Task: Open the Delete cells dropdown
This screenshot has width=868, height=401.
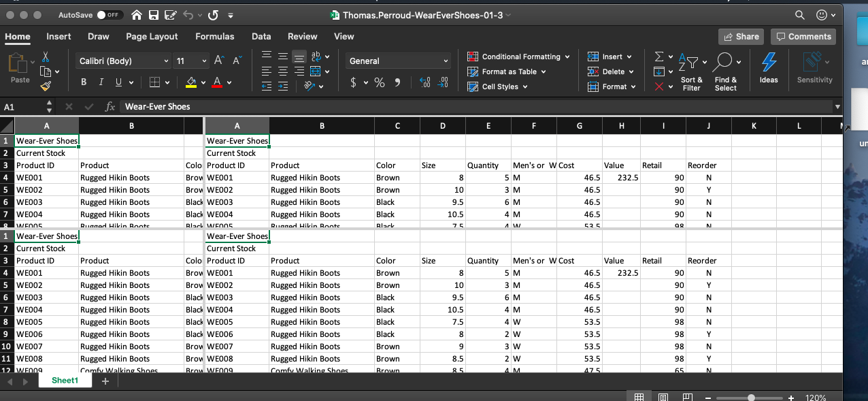Action: click(x=610, y=71)
